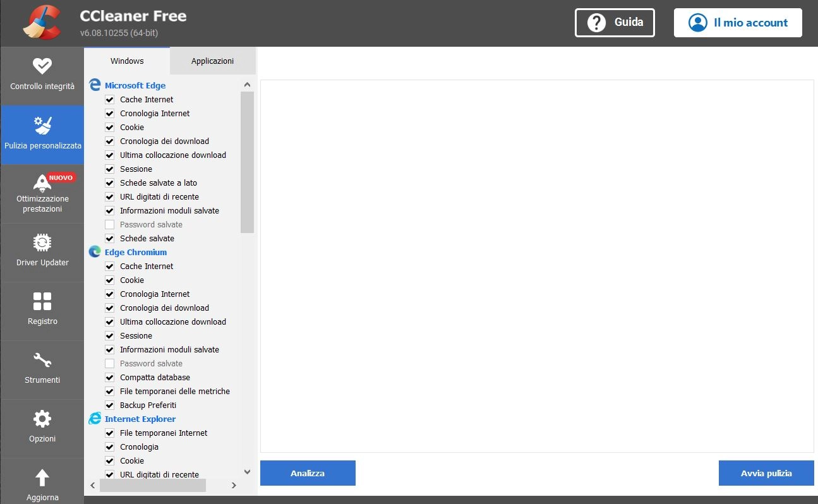Click the Aggiorna up-arrow icon
This screenshot has width=818, height=504.
point(42,477)
